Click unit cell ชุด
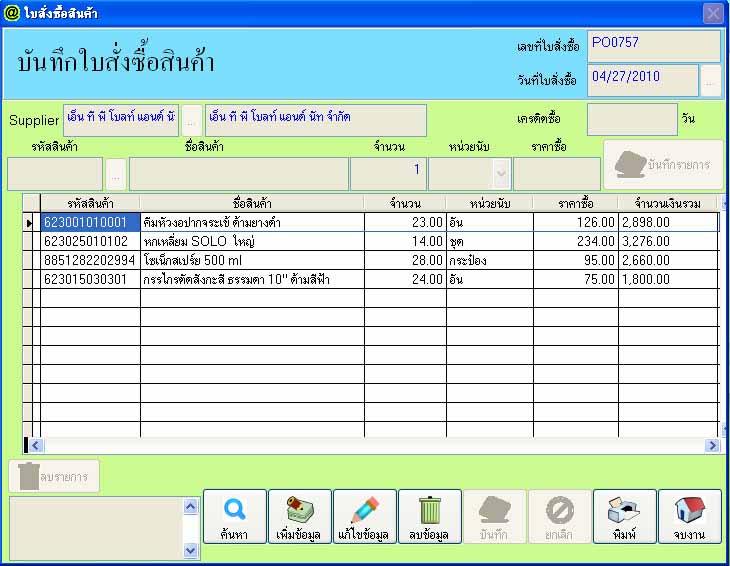 pos(490,242)
